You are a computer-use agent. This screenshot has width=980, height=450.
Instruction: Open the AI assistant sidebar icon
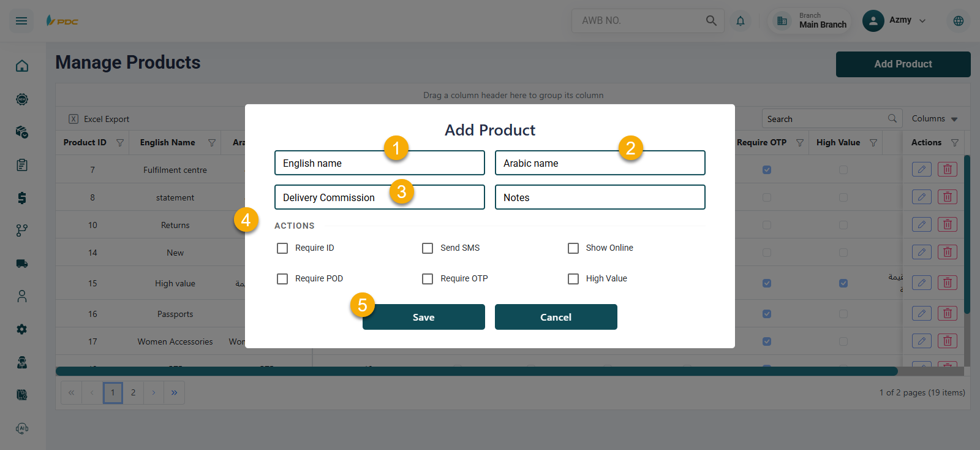(x=22, y=429)
